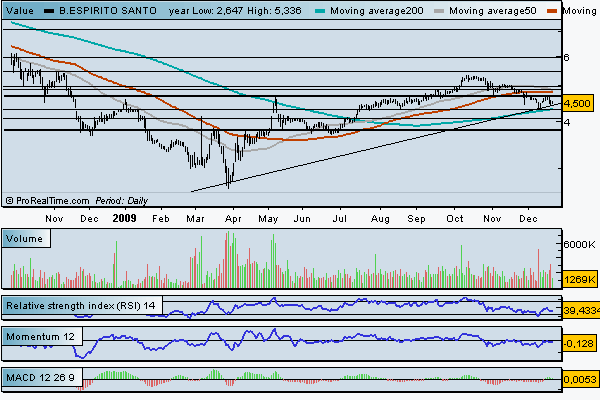The width and height of the screenshot is (600, 400).
Task: Click the Mar label on the time axis
Action: (x=195, y=219)
